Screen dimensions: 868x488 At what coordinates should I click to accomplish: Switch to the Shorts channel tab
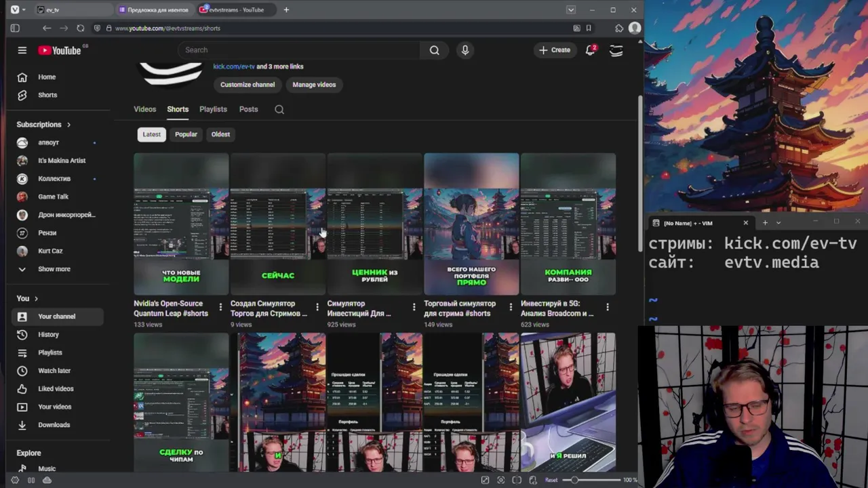[x=178, y=109]
